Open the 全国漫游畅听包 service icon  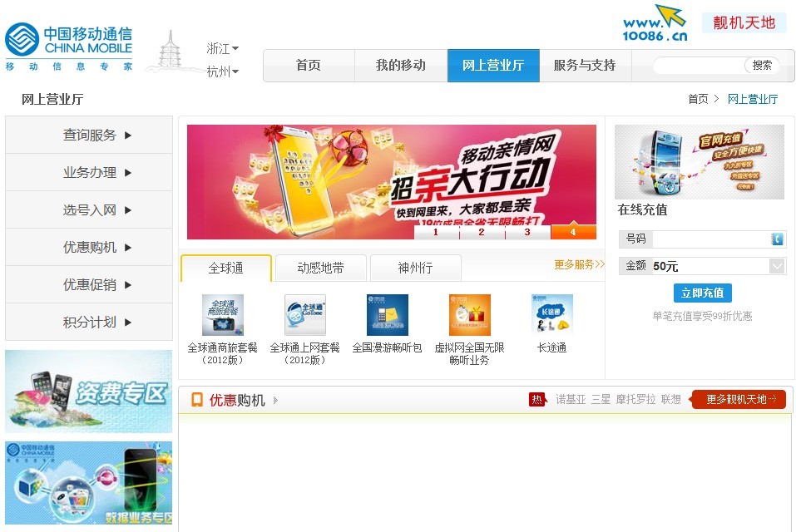(385, 314)
